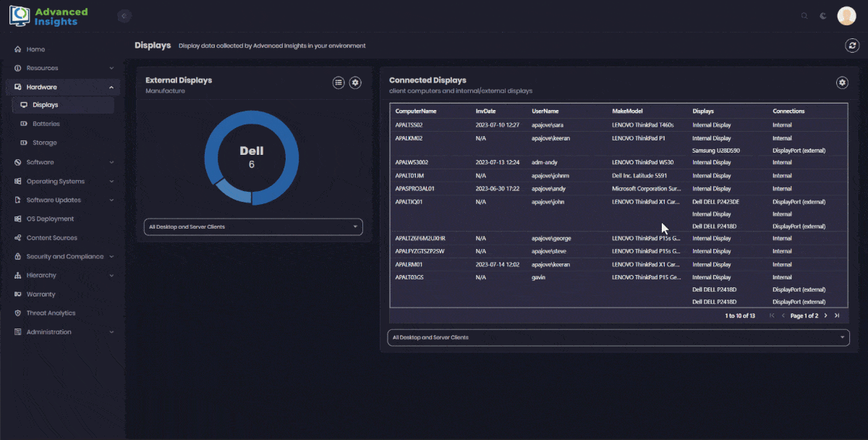Click the OS Deployment icon in sidebar
868x440 pixels.
[x=18, y=219]
